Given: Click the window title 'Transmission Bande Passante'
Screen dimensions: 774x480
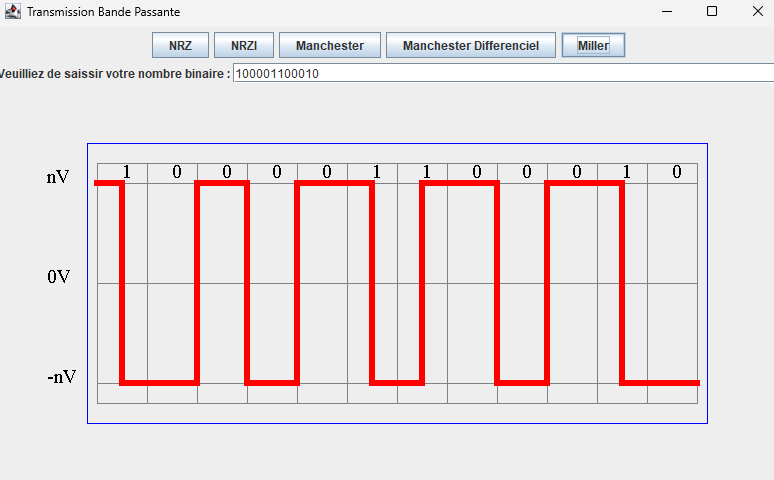Looking at the screenshot, I should tap(103, 12).
